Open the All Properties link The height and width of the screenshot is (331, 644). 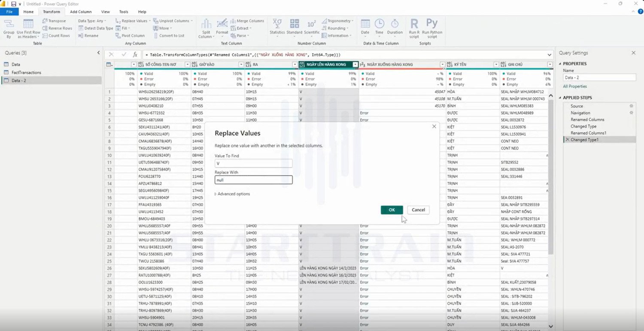(x=575, y=86)
